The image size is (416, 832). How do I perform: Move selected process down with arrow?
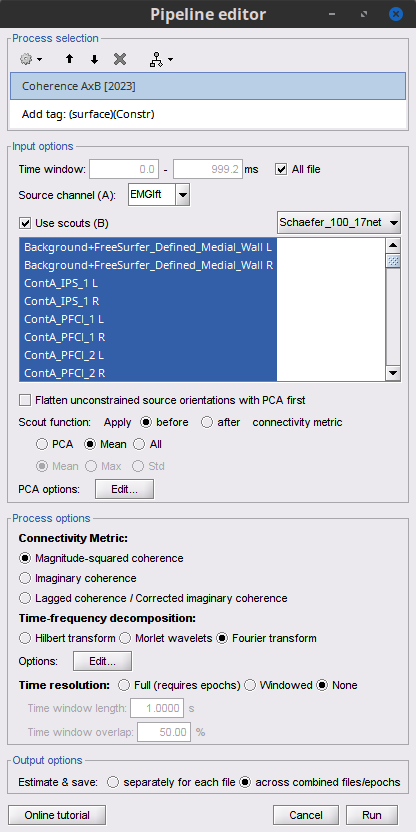94,59
